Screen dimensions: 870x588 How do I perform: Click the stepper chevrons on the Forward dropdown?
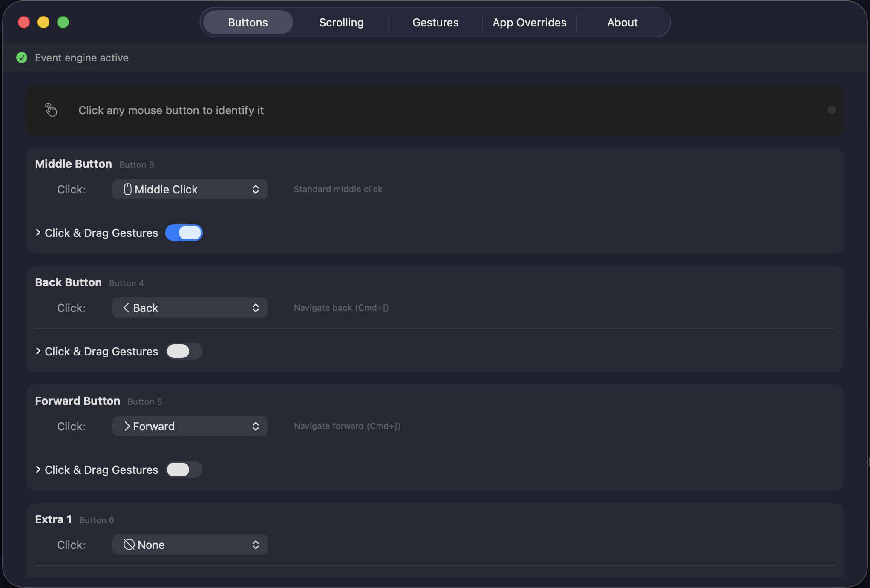(256, 426)
